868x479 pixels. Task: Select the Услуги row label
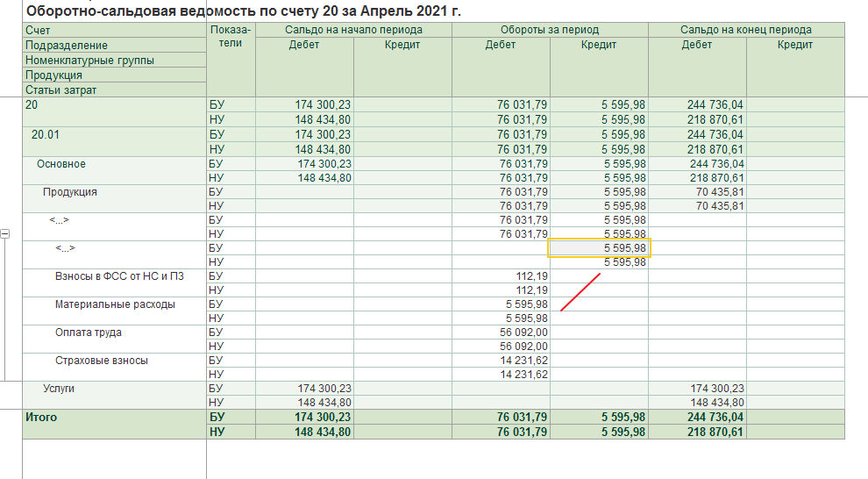[x=60, y=388]
